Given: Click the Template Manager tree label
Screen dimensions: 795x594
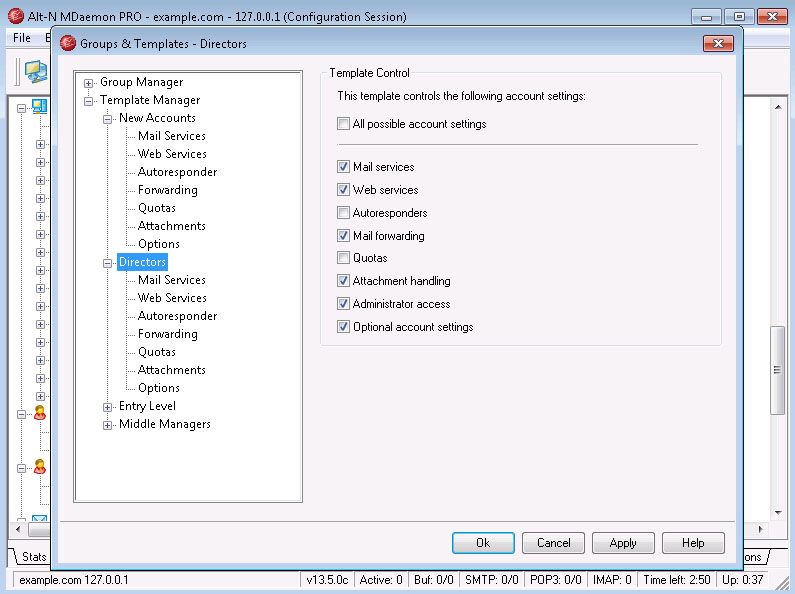Looking at the screenshot, I should pyautogui.click(x=150, y=100).
